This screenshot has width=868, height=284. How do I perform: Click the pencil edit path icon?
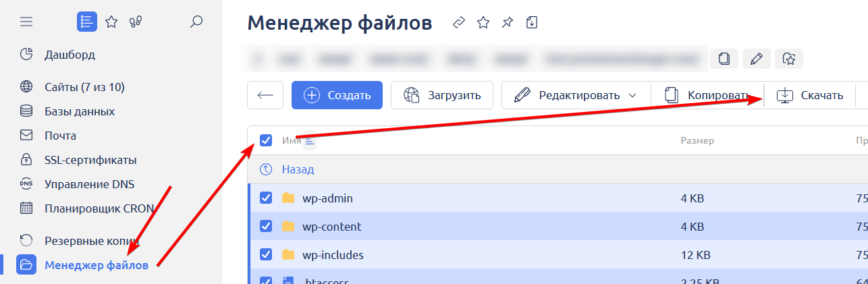757,59
